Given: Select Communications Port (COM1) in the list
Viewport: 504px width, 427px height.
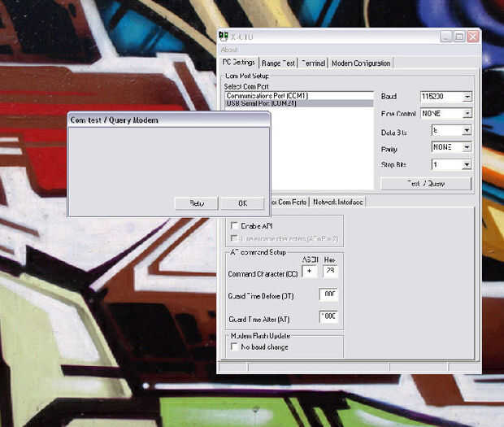Looking at the screenshot, I should [299, 96].
